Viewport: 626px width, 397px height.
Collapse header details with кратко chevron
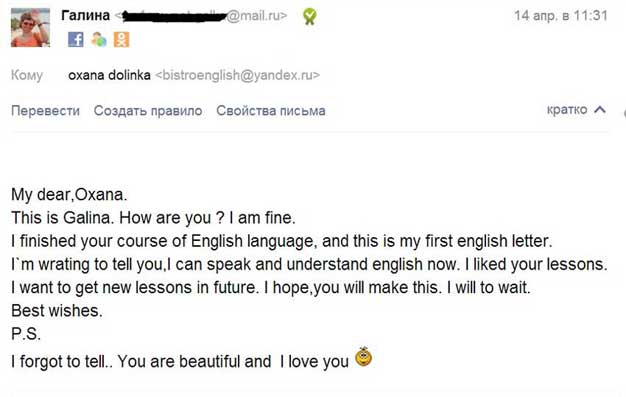click(600, 109)
